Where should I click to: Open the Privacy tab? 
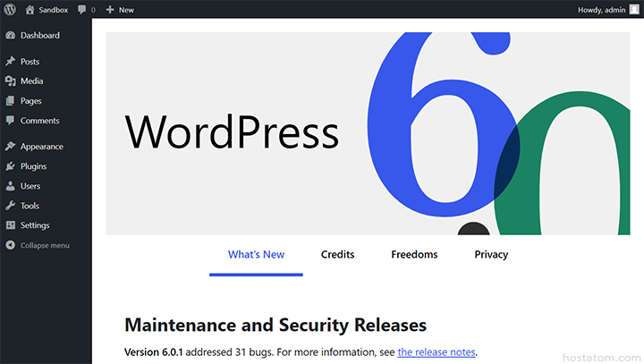(x=491, y=255)
